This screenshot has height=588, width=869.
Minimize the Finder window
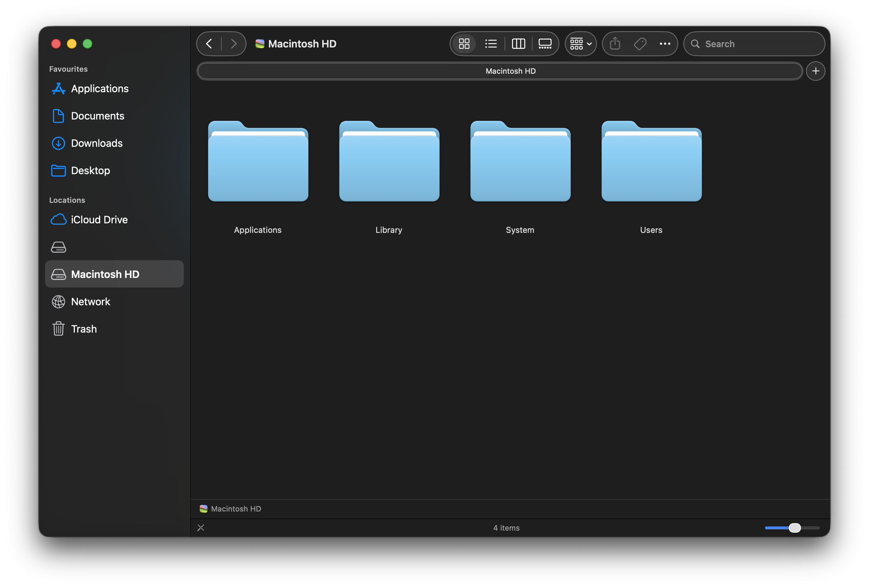[72, 44]
